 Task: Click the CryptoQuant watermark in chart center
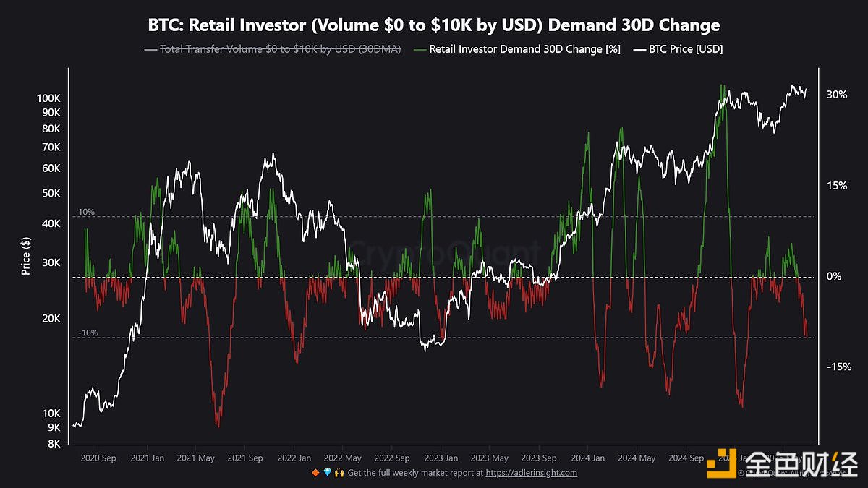tap(445, 254)
